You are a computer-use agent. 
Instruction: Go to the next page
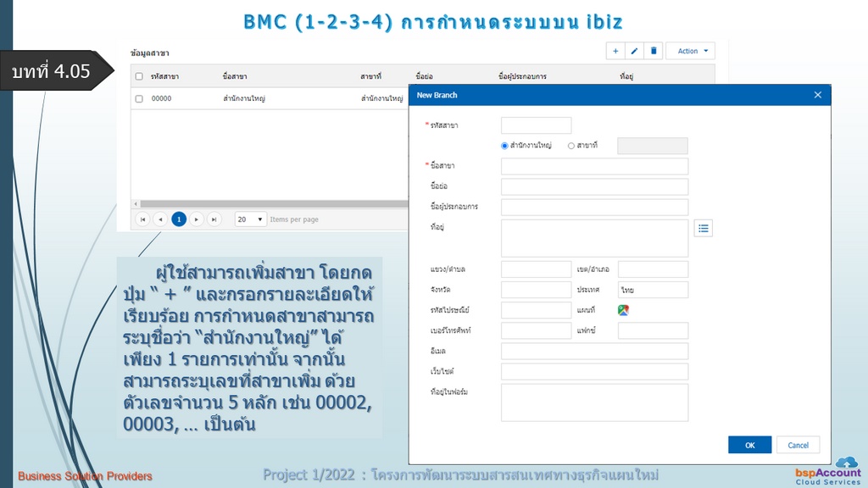(197, 219)
